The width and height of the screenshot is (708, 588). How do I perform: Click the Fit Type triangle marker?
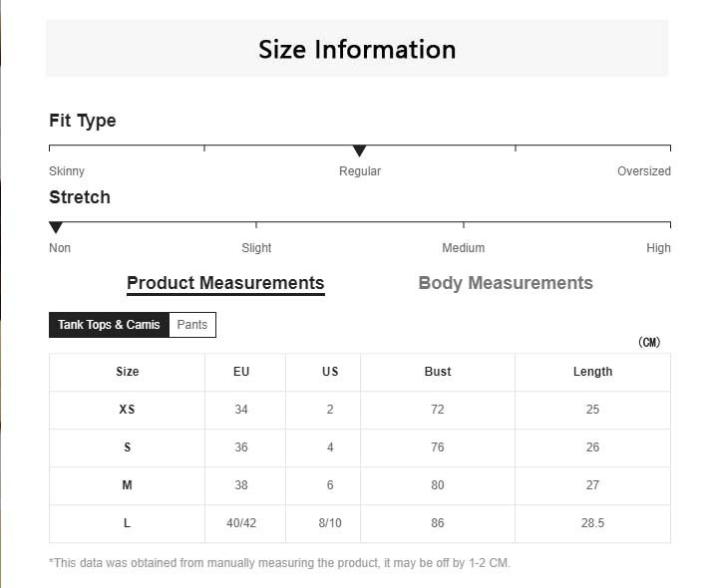pyautogui.click(x=360, y=151)
